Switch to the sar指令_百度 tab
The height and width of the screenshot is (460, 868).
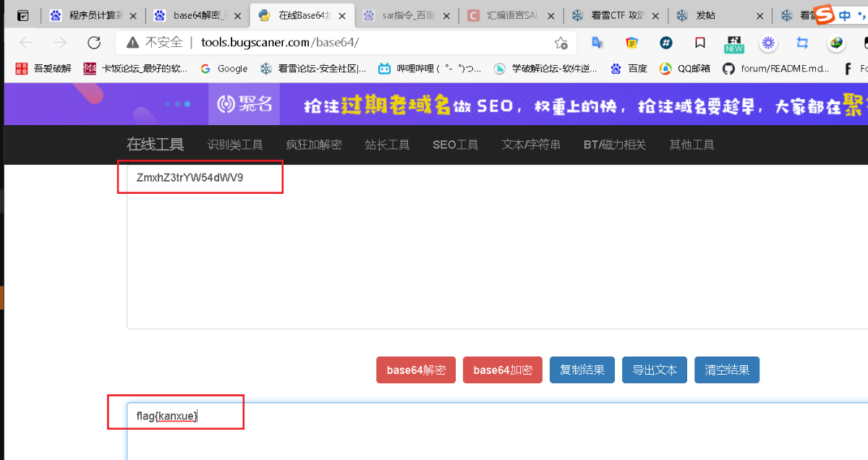click(407, 15)
